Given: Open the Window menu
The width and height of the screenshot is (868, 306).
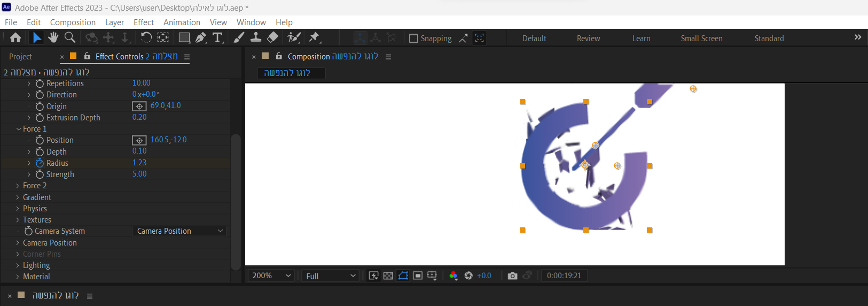Looking at the screenshot, I should [x=251, y=22].
